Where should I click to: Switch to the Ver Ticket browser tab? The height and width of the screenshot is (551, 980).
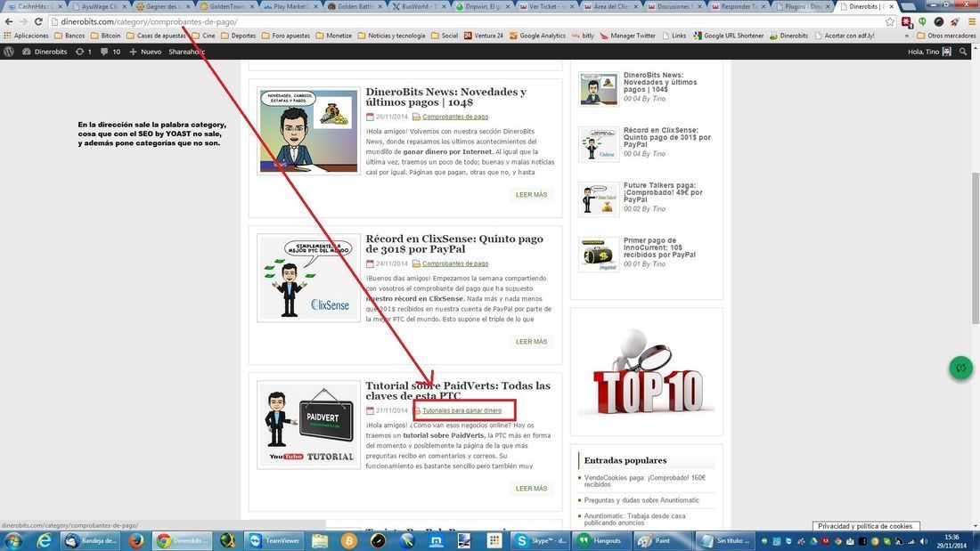click(x=547, y=6)
